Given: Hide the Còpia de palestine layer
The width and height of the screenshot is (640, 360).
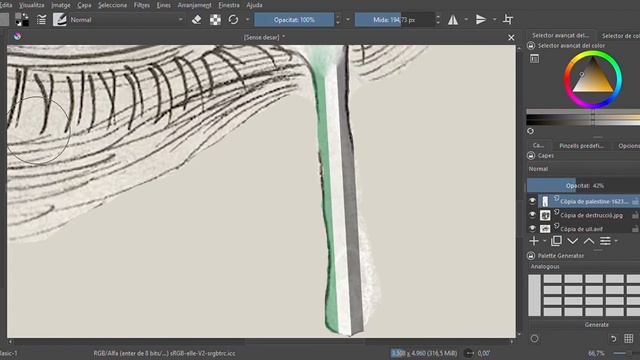Looking at the screenshot, I should (x=532, y=201).
